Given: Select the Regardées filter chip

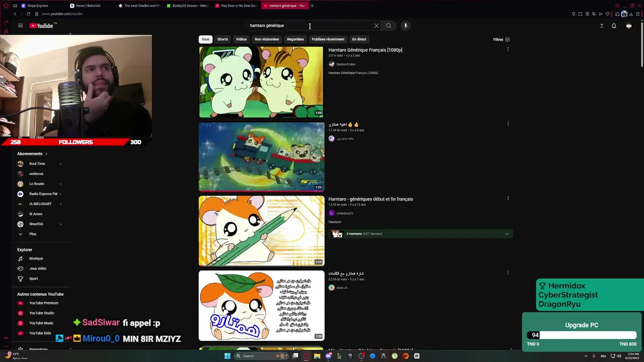Looking at the screenshot, I should (295, 39).
